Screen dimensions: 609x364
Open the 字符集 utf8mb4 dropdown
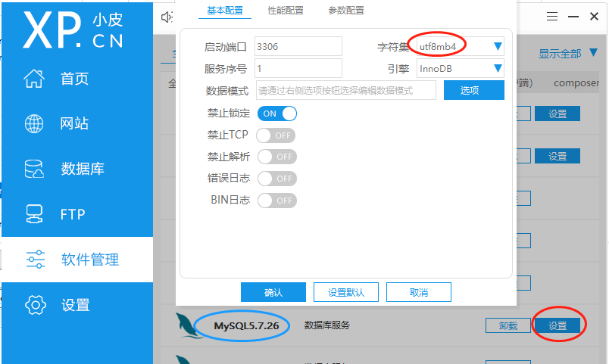click(461, 47)
